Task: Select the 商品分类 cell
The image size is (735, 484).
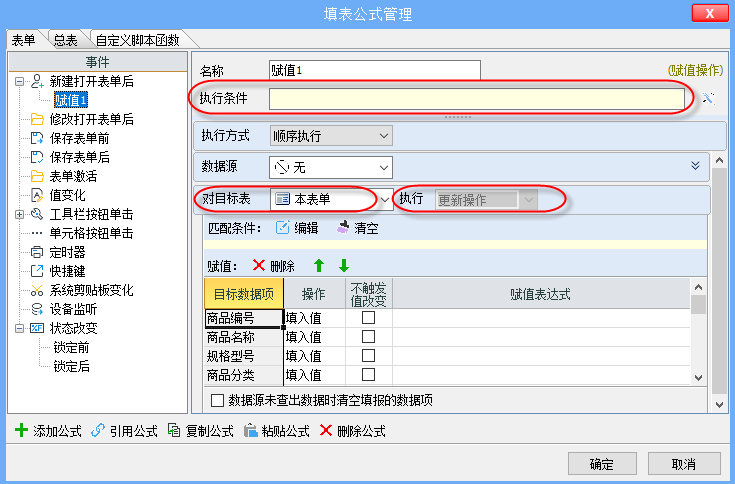Action: tap(244, 375)
